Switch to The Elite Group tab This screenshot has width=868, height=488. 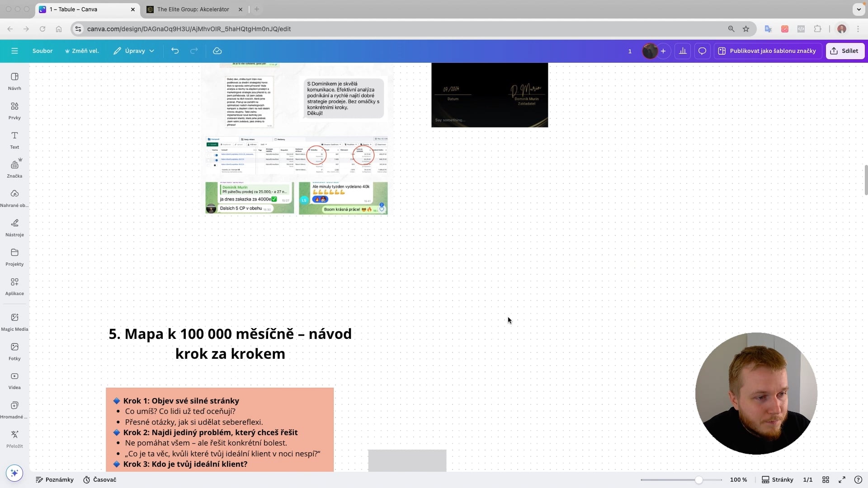(193, 9)
